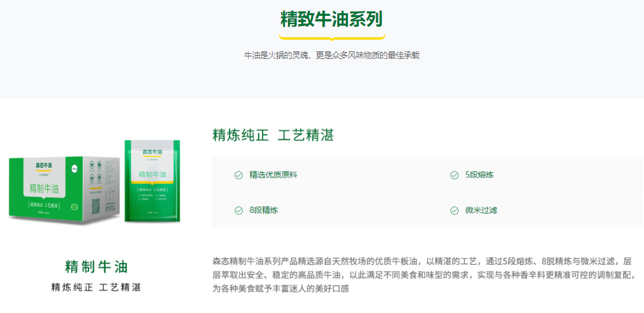Click the 精炼纯正 工艺精湛 caption under the product name
The height and width of the screenshot is (313, 644).
pos(96,288)
